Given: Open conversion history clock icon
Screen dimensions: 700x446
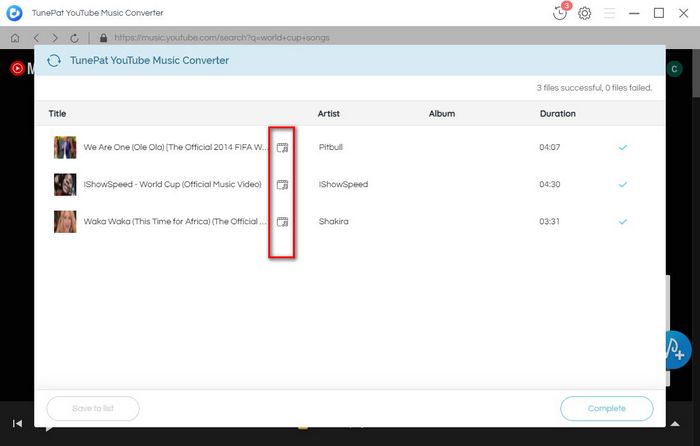Looking at the screenshot, I should [559, 13].
